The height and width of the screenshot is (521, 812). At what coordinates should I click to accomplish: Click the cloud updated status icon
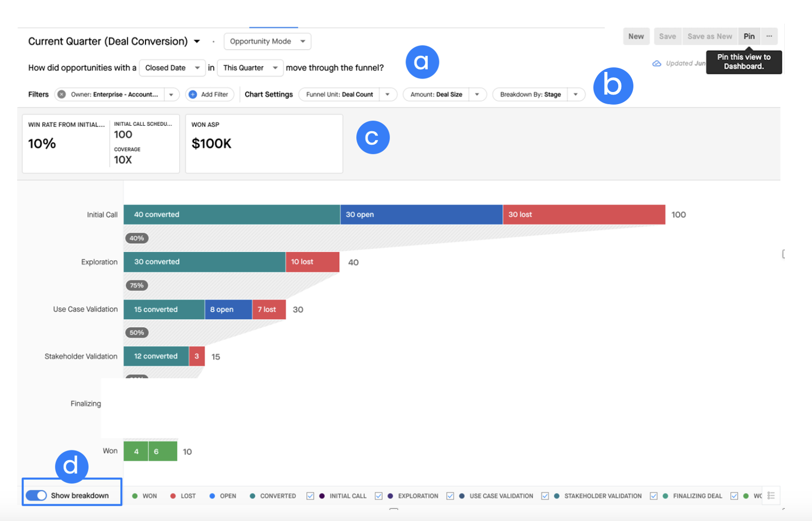click(x=657, y=63)
